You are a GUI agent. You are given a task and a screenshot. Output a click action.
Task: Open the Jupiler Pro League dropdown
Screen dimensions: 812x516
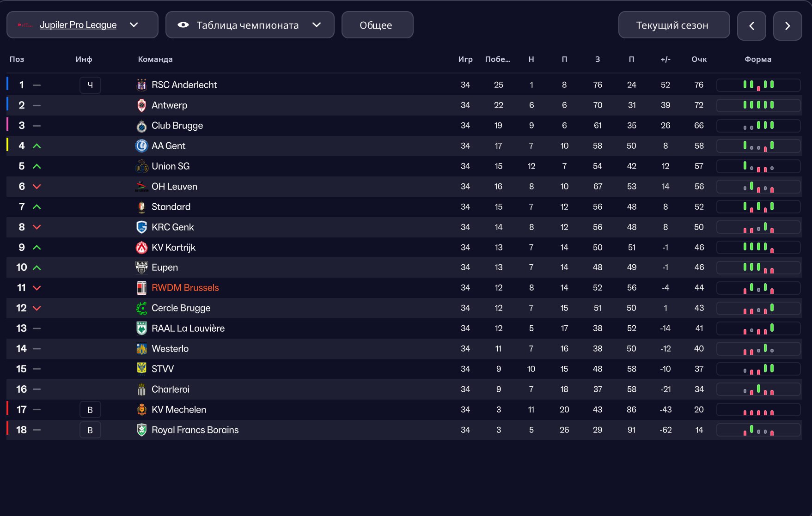(82, 25)
